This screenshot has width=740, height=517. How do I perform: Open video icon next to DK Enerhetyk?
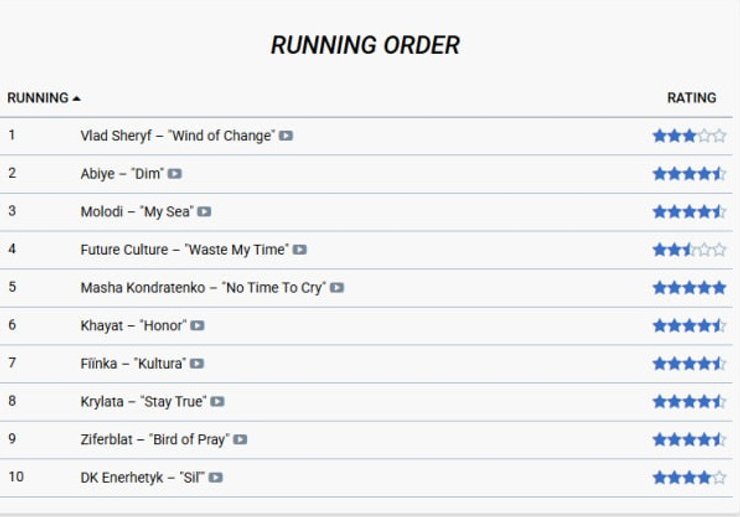215,478
